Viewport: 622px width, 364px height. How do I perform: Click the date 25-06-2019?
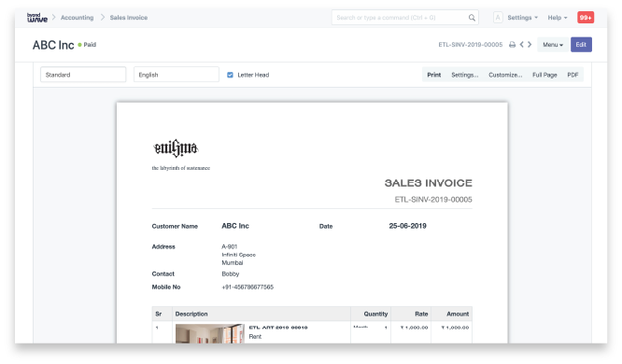[407, 226]
